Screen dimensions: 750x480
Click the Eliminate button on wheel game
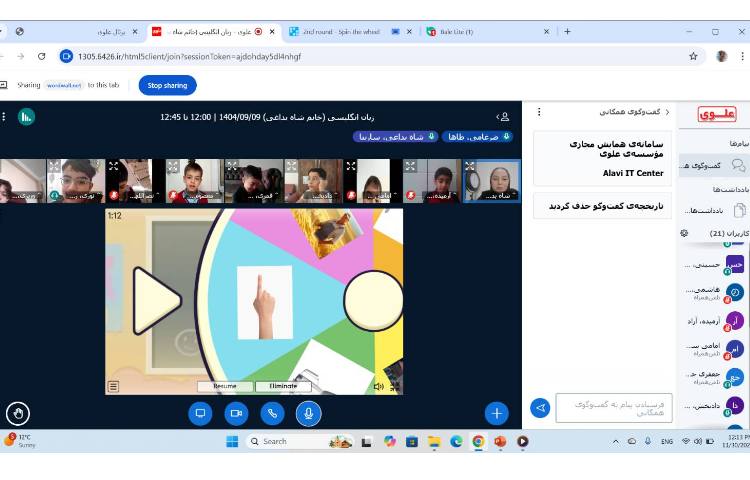click(x=283, y=386)
